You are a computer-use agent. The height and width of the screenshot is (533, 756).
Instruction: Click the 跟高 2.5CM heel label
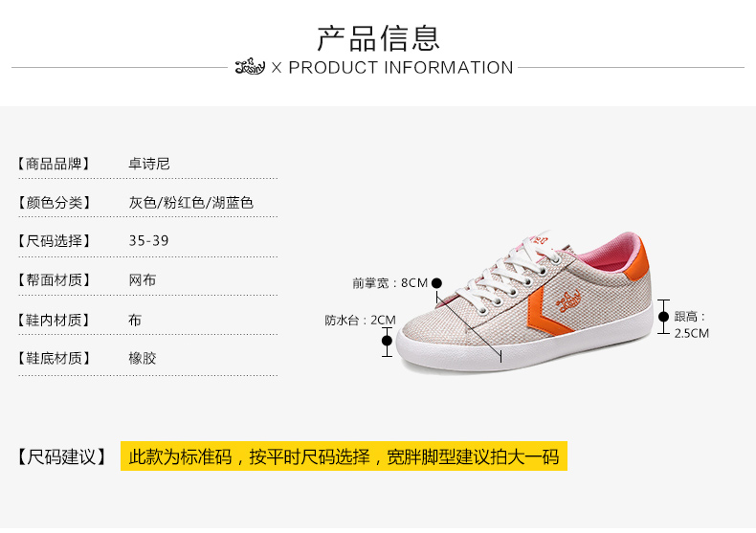click(691, 324)
